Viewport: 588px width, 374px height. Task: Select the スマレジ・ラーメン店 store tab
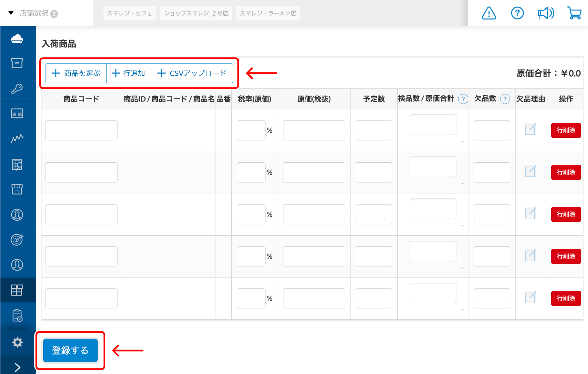267,13
